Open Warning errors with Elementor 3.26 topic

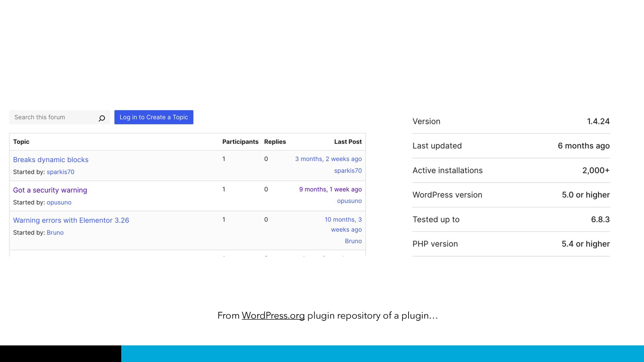[x=71, y=221]
